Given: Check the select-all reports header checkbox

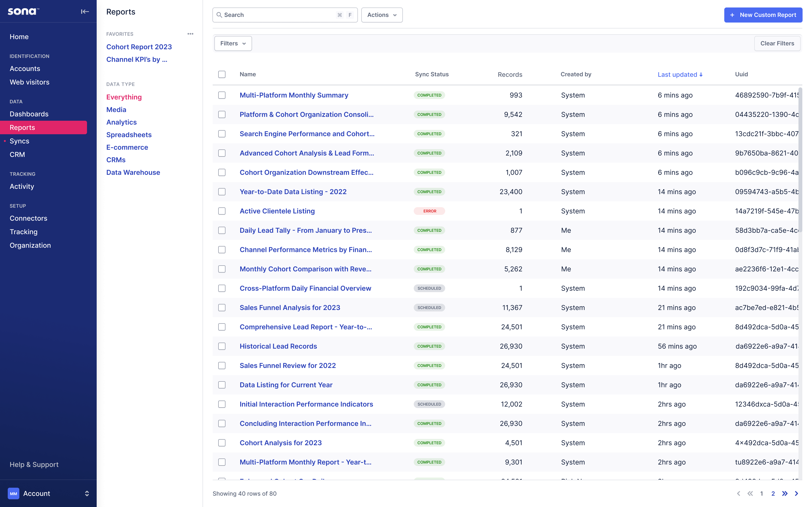Looking at the screenshot, I should [222, 74].
